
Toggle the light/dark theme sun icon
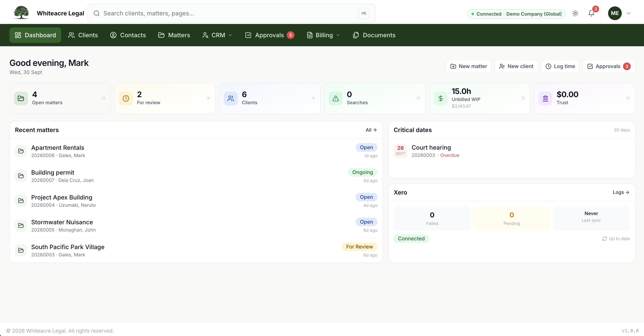tap(575, 13)
